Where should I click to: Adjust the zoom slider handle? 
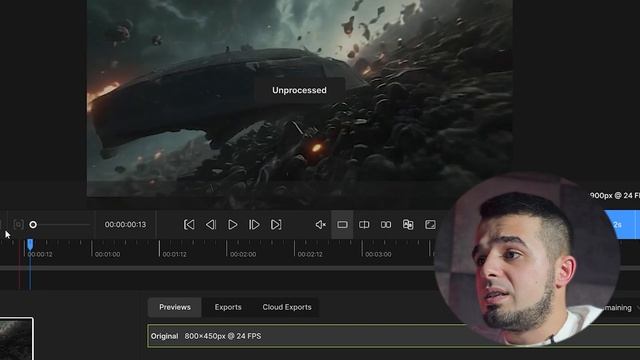(33, 224)
